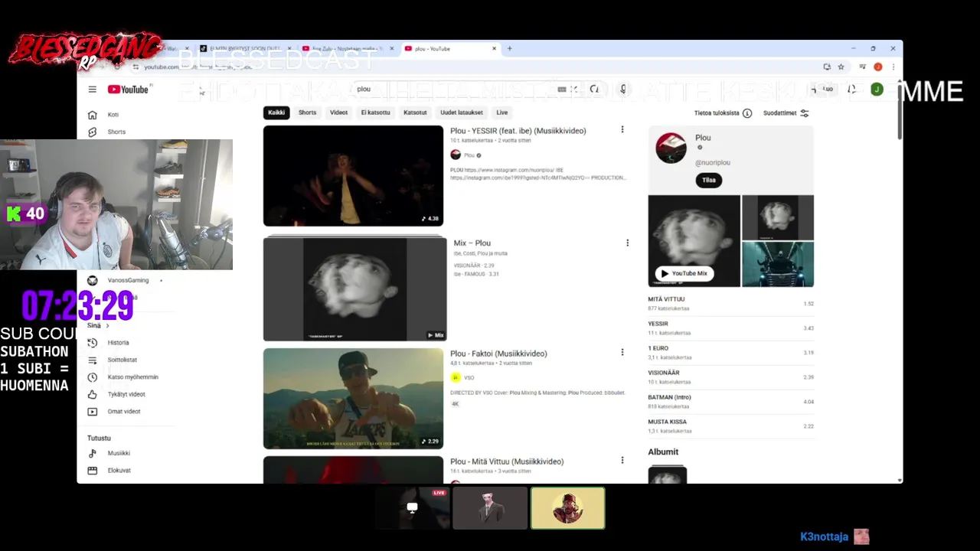Open Plou - Faktoi (Musiikkivideo) title
This screenshot has height=551, width=980.
tap(498, 354)
